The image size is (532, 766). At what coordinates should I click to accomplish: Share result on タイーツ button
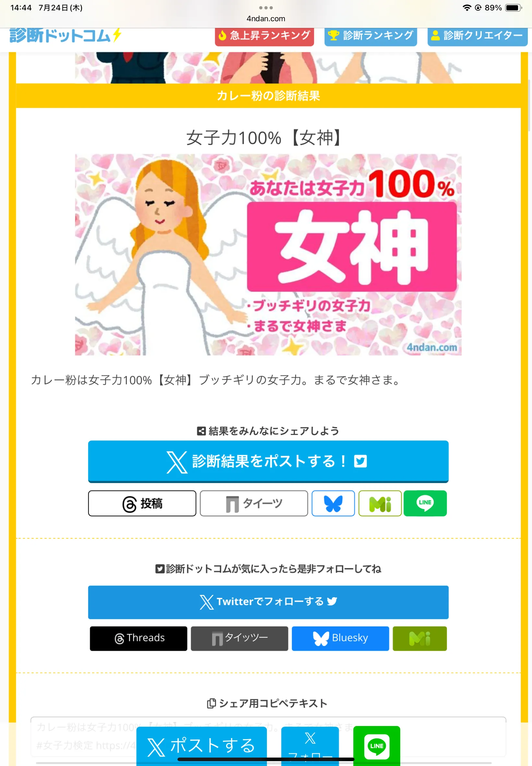coord(254,503)
